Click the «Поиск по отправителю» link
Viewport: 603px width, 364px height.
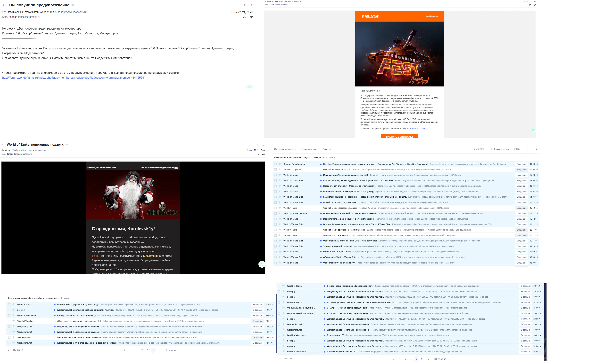coord(285,149)
